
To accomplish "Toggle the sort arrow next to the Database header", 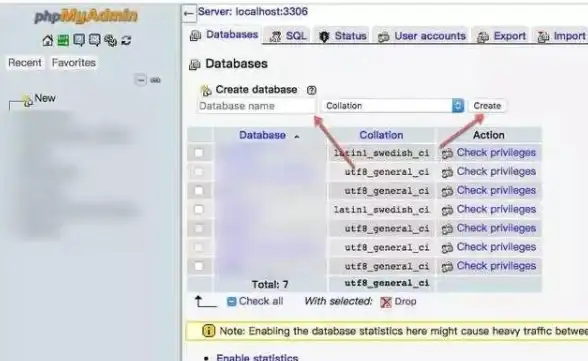I will [297, 136].
